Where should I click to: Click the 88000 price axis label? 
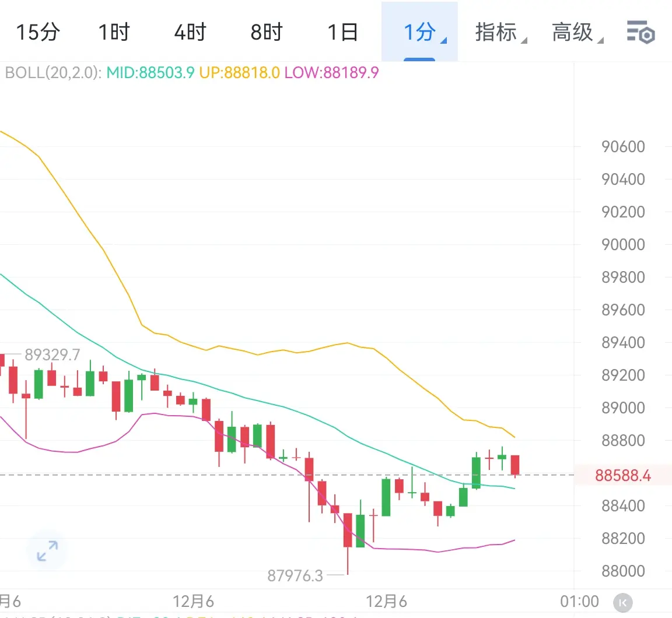click(623, 571)
